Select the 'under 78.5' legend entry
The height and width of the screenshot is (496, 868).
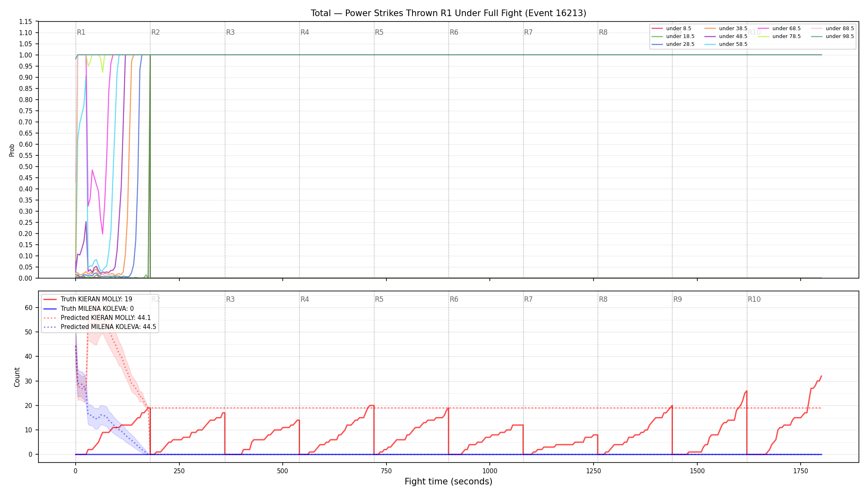point(780,36)
